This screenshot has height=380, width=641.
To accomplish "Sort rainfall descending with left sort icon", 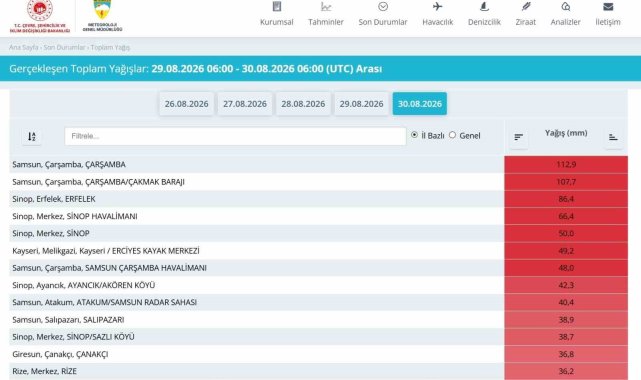I will (518, 137).
